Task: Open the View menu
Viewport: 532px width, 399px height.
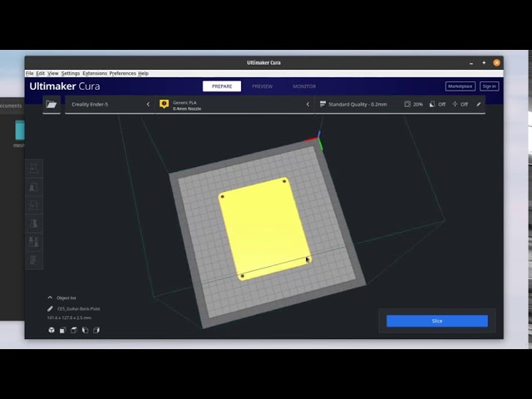Action: [52, 73]
